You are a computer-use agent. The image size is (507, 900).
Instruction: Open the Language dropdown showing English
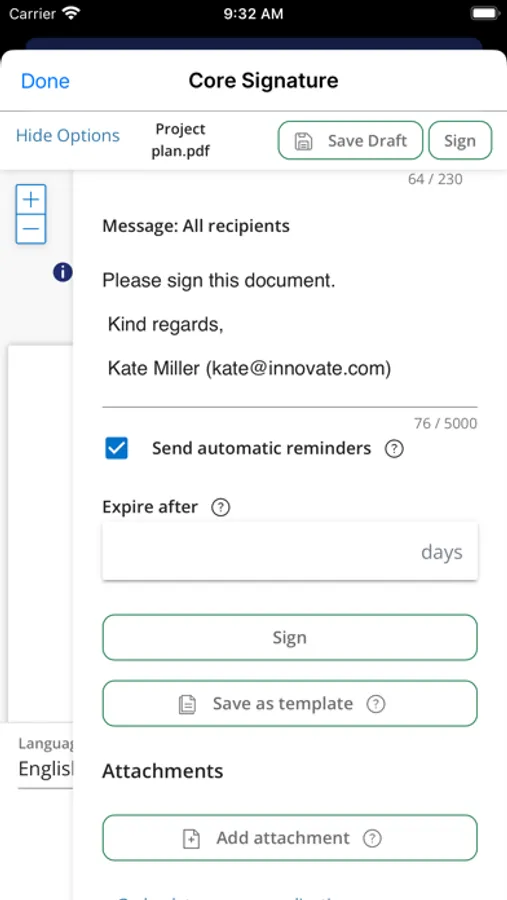pyautogui.click(x=46, y=761)
